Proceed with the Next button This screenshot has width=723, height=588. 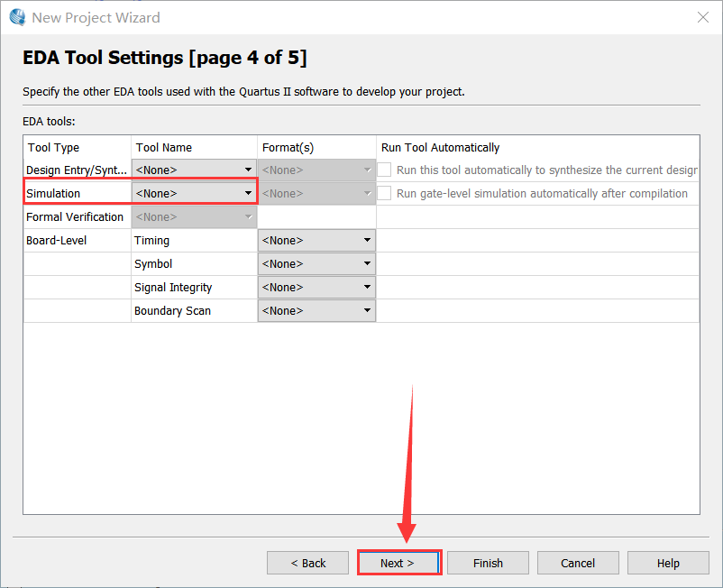pyautogui.click(x=398, y=563)
